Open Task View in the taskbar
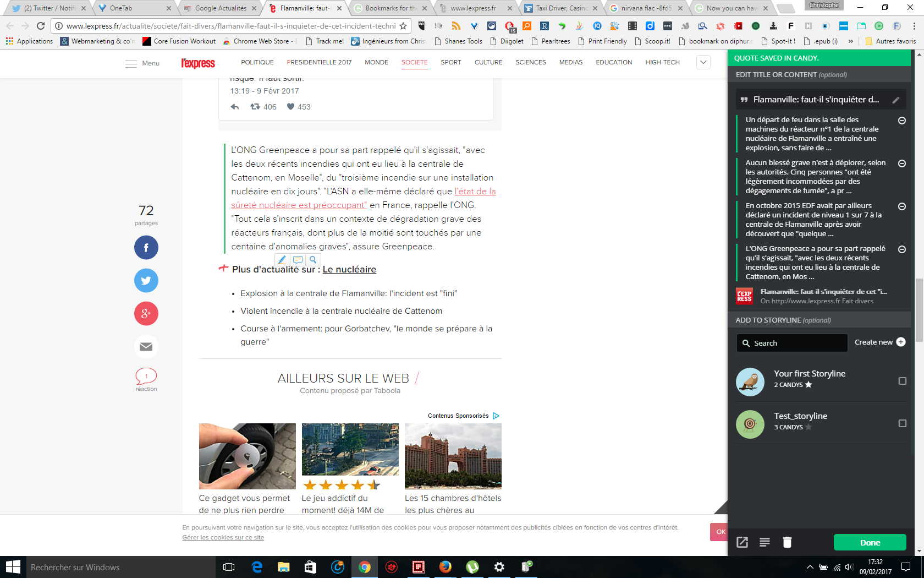Screen dimensions: 924x578 tap(229, 567)
